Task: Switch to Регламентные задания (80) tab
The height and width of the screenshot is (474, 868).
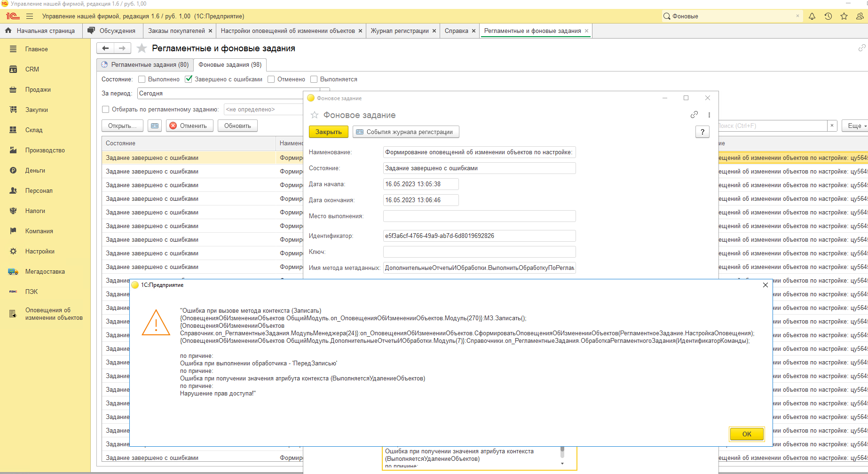Action: tap(145, 64)
